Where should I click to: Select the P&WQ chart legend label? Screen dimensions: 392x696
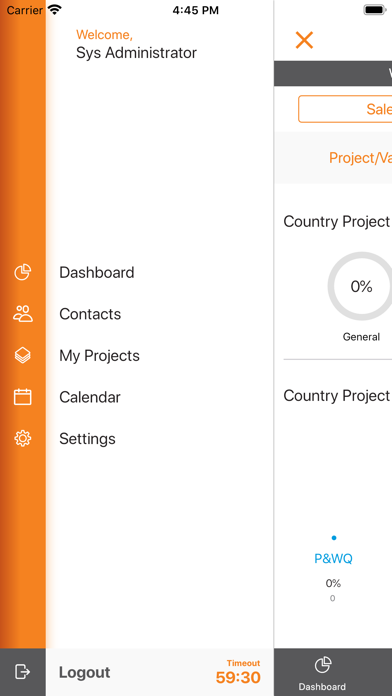coord(333,558)
